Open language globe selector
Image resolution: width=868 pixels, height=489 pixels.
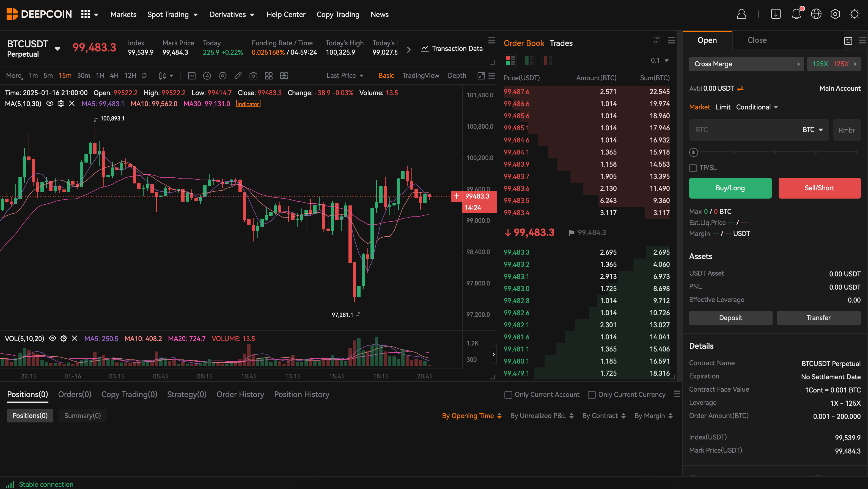tap(816, 14)
